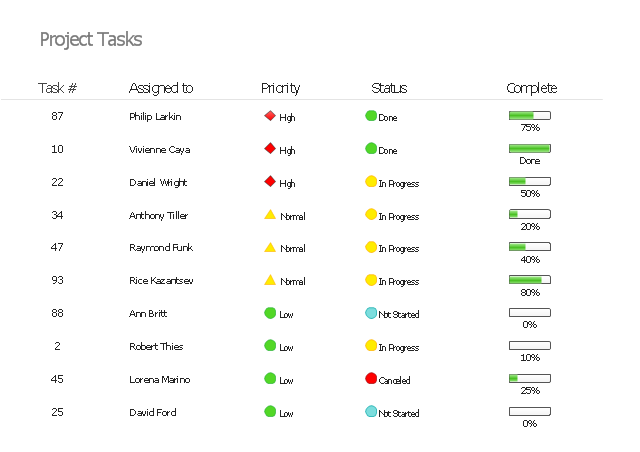The image size is (640, 452).
Task: Click the green circle Low priority icon for Ann Britt
Action: tap(270, 313)
